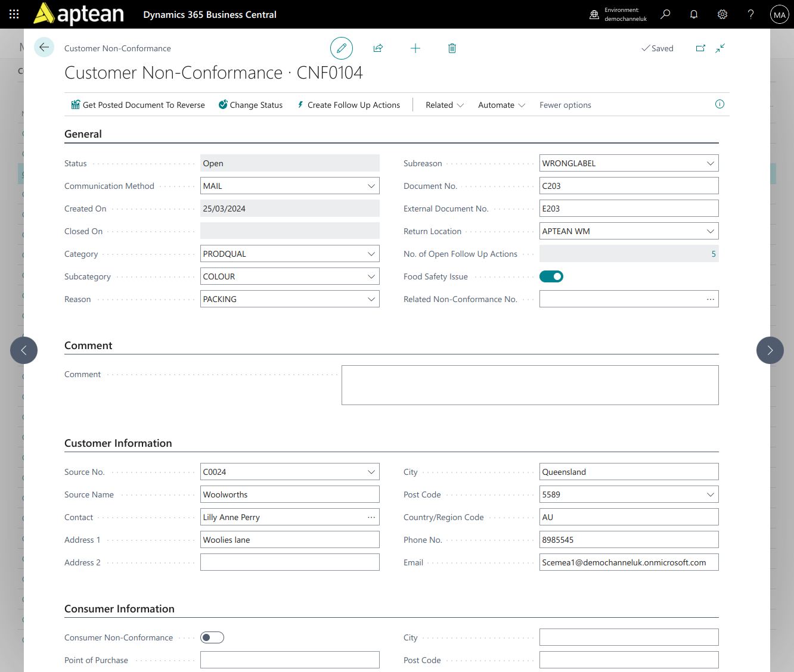The height and width of the screenshot is (672, 794).
Task: Click the Email field
Action: [x=629, y=562]
